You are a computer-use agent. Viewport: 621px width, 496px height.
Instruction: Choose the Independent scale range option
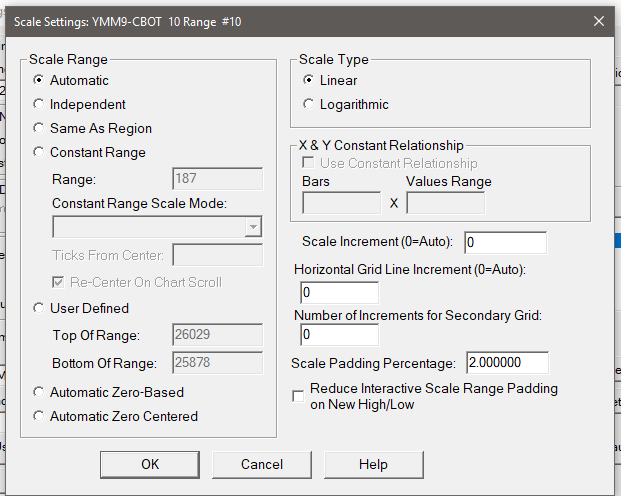click(x=39, y=104)
